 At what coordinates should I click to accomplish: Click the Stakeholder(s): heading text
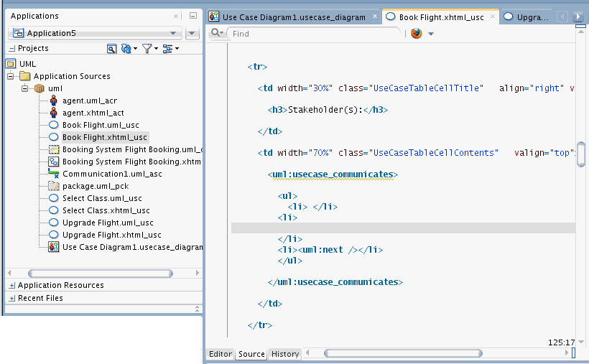(x=325, y=110)
